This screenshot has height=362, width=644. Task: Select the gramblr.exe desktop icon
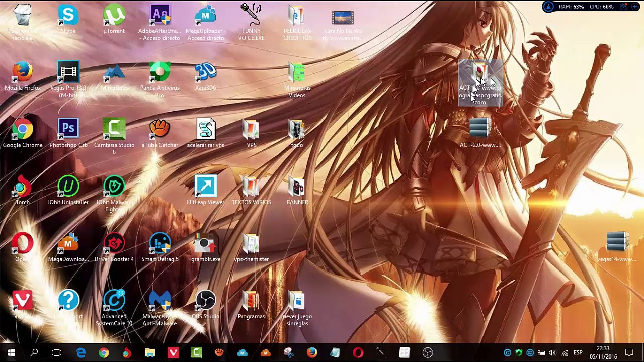205,248
